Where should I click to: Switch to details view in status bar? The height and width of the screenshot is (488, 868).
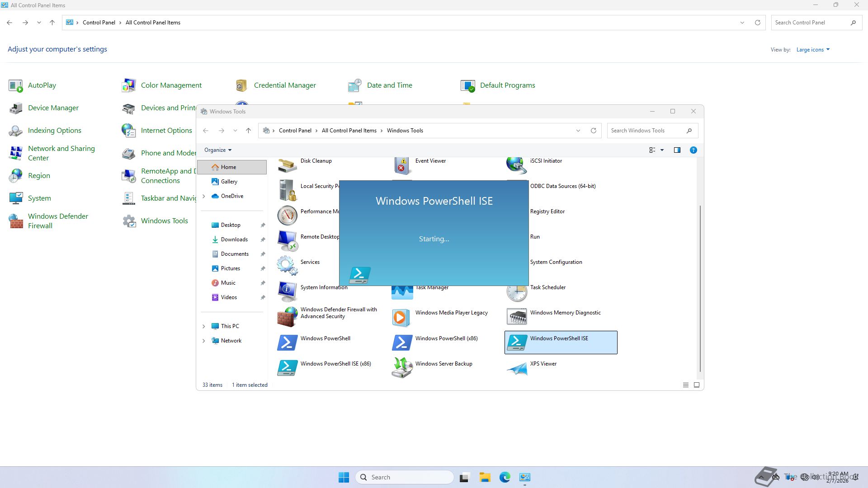pos(685,385)
